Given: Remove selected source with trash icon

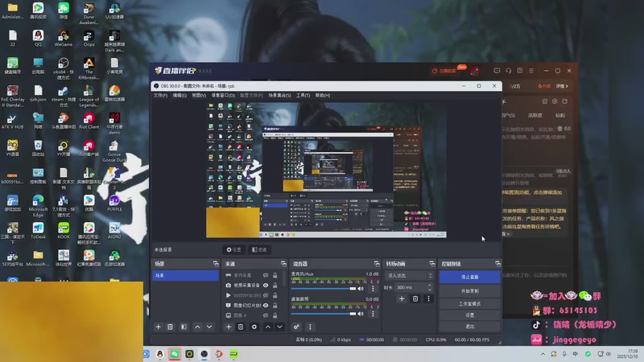Looking at the screenshot, I should [241, 327].
